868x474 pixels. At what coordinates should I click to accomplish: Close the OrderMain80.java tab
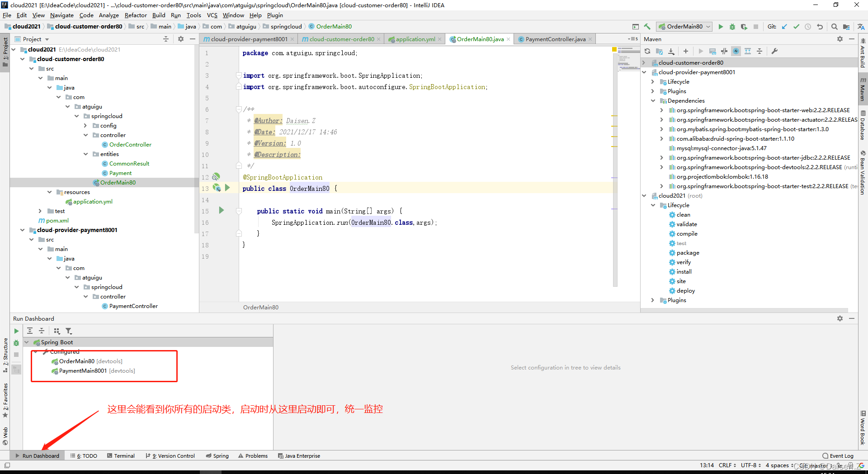coord(508,39)
